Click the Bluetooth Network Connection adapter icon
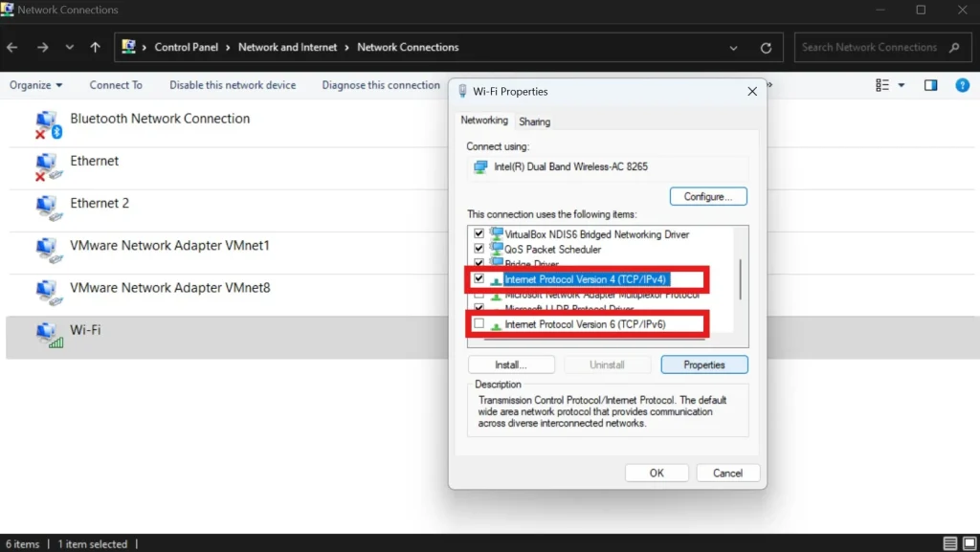The width and height of the screenshot is (980, 552). coord(47,124)
